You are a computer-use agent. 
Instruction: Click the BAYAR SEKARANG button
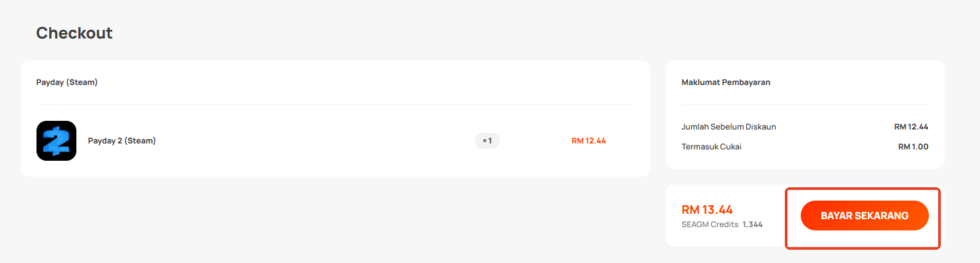point(864,216)
